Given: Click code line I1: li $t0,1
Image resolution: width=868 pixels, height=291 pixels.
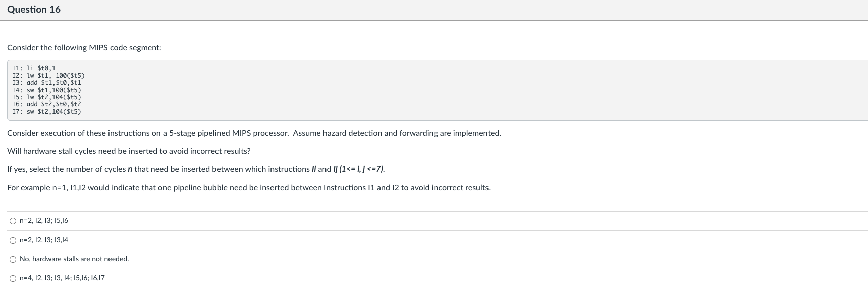Looking at the screenshot, I should pyautogui.click(x=34, y=68).
